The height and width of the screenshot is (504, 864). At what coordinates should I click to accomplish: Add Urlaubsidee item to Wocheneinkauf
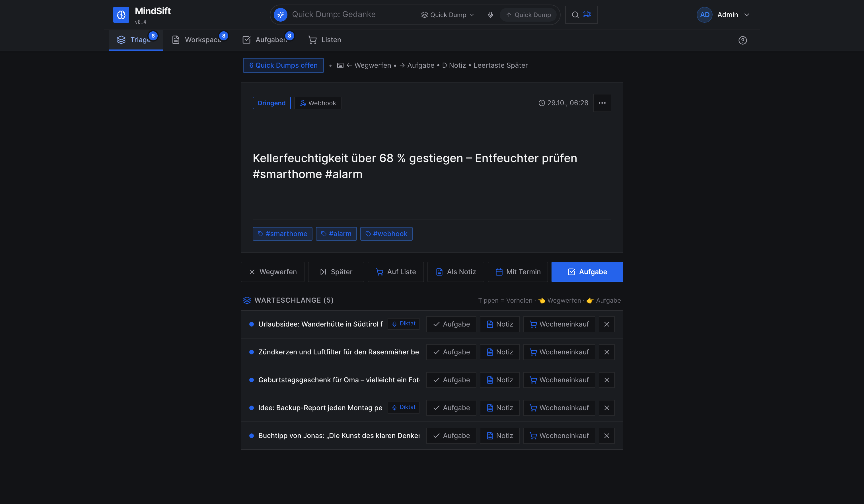tap(559, 324)
